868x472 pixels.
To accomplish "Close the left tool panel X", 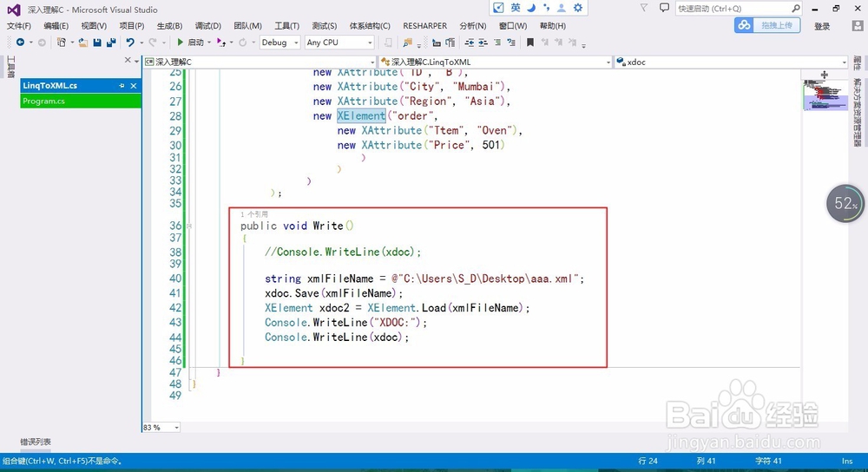I will click(x=128, y=60).
